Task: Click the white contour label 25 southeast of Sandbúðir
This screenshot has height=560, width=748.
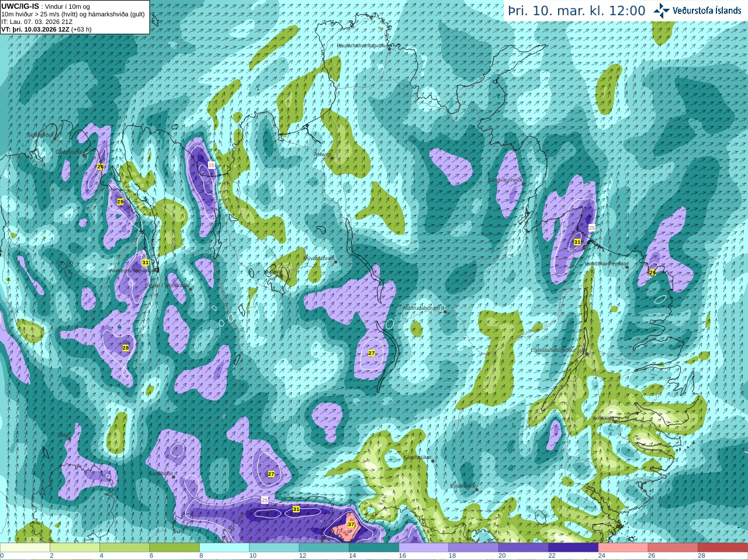Action: point(265,500)
